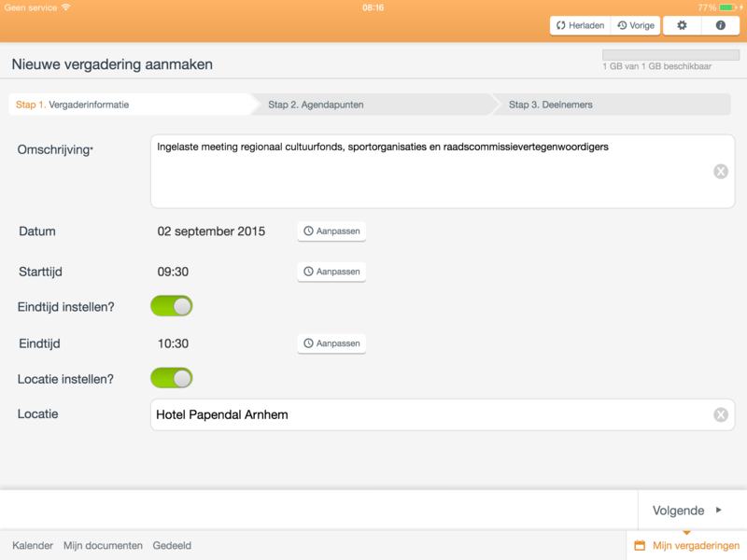Open Mijn vergaderingen calendar icon tab
Image resolution: width=747 pixels, height=560 pixels.
640,545
